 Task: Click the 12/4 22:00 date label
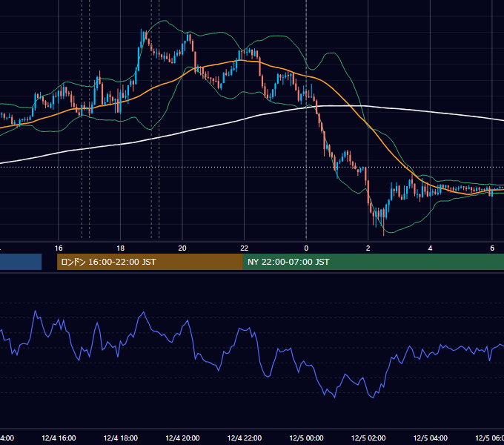point(245,438)
